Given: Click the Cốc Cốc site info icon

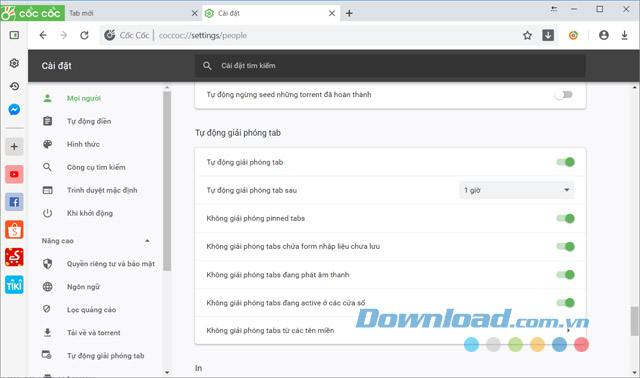Looking at the screenshot, I should [109, 36].
